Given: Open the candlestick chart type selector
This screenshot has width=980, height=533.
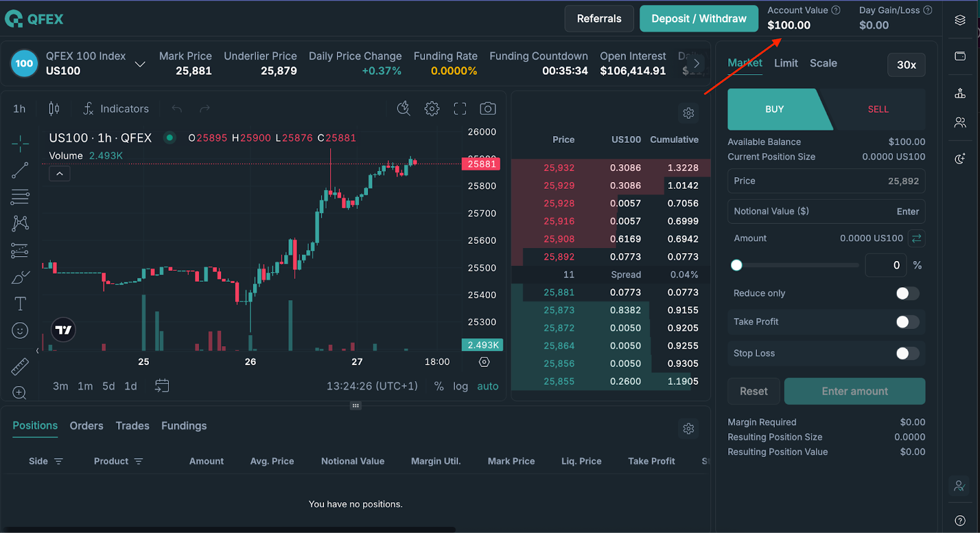Looking at the screenshot, I should pyautogui.click(x=54, y=108).
